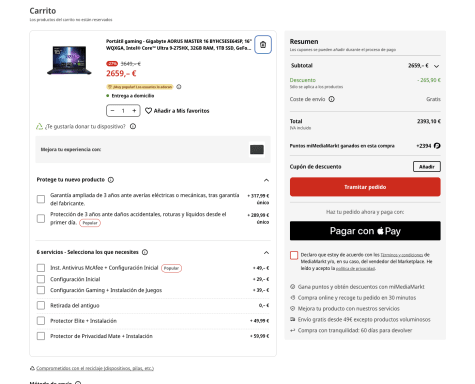Click the Total 2393,10 € amount
475x384 pixels.
pos(429,121)
